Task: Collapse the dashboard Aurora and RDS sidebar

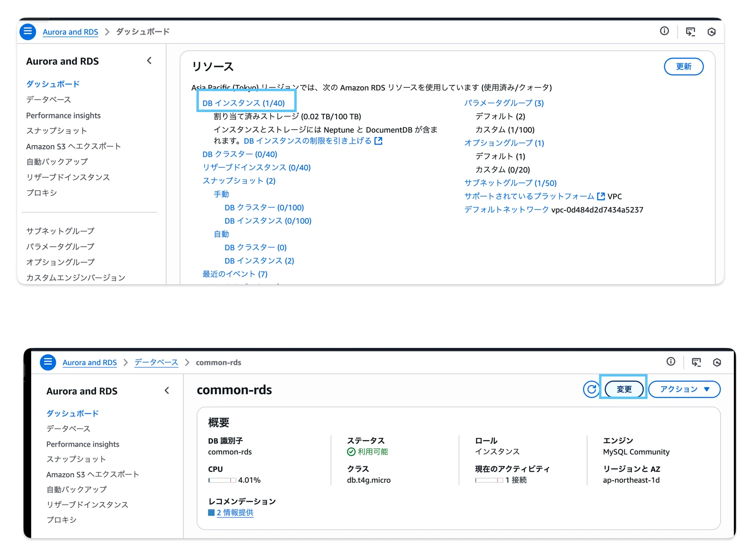Action: [149, 61]
